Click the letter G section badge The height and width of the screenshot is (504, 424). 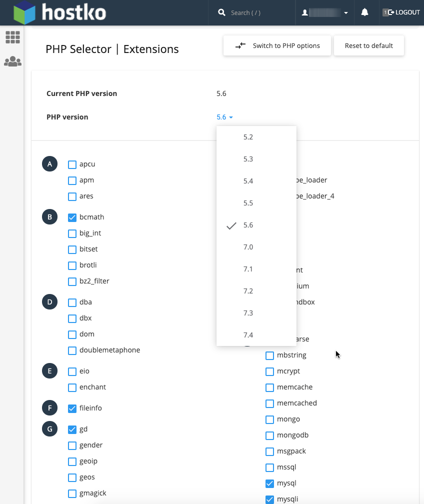49,429
